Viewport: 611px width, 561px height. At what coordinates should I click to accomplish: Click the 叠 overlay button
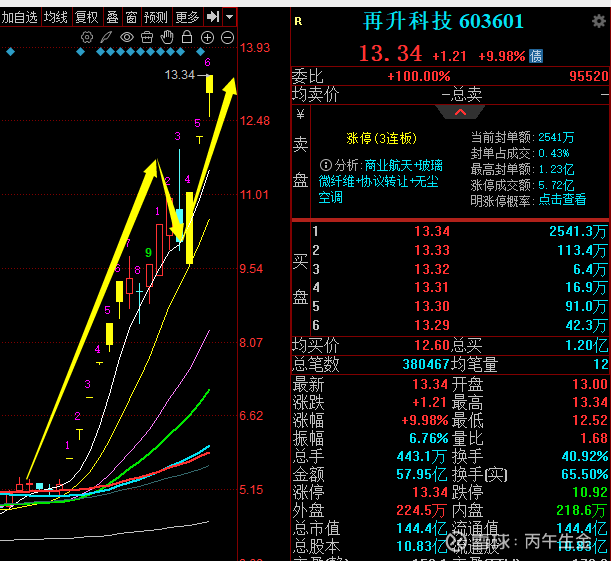click(112, 17)
